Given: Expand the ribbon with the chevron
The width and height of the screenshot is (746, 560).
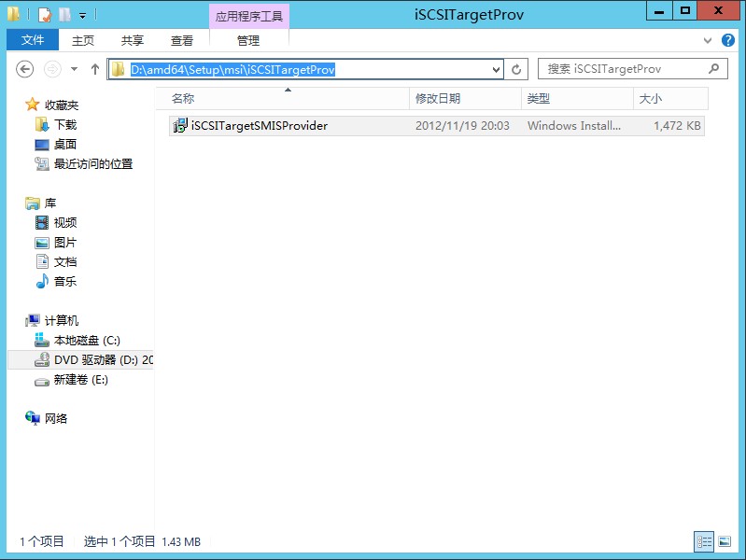Looking at the screenshot, I should click(708, 40).
